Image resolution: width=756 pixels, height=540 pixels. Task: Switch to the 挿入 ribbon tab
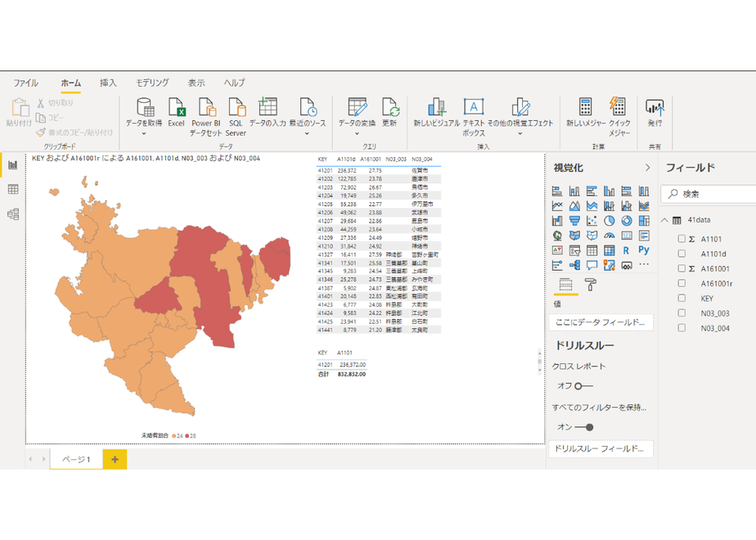pyautogui.click(x=108, y=83)
